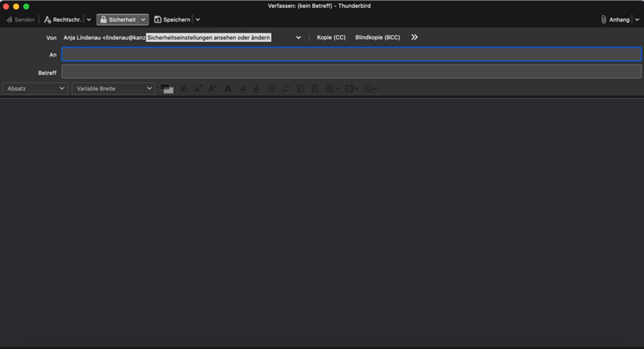This screenshot has height=349, width=644.
Task: Outdent the text
Action: click(x=300, y=89)
